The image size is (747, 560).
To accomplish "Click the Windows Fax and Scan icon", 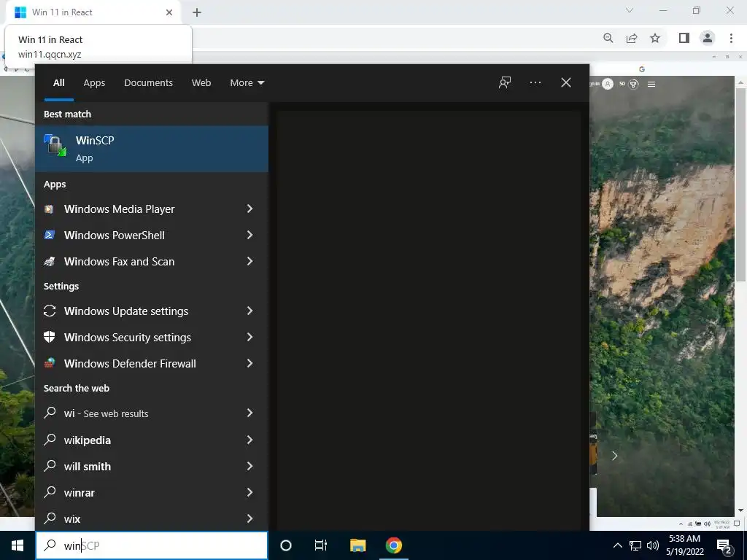I will click(x=49, y=261).
